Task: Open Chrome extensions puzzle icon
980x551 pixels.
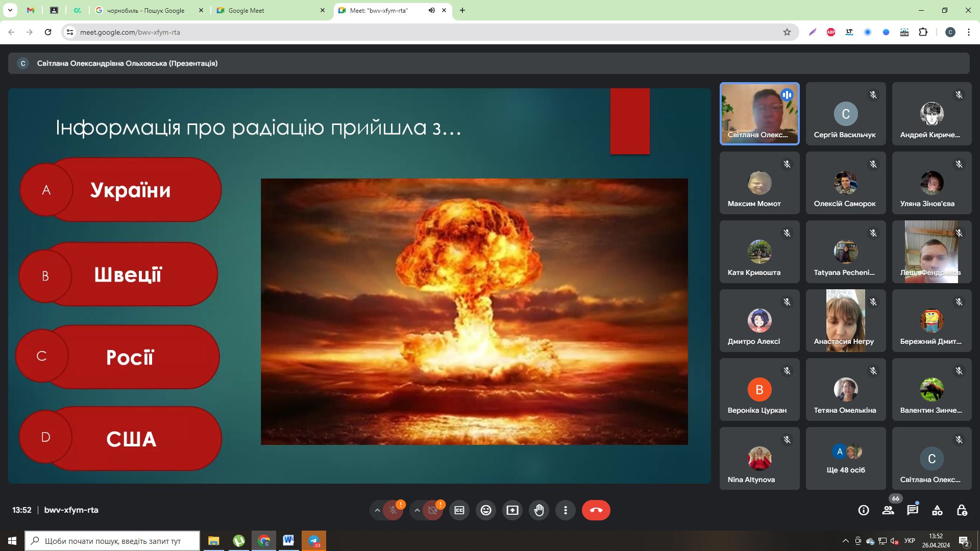Action: click(923, 32)
